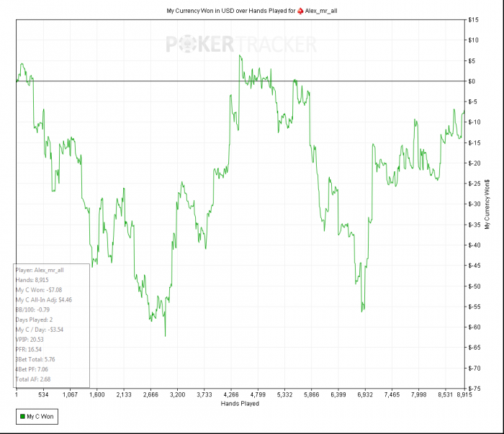Click the $-25 y-axis tick label
Viewport: 504px width, 434px height.
(x=474, y=184)
